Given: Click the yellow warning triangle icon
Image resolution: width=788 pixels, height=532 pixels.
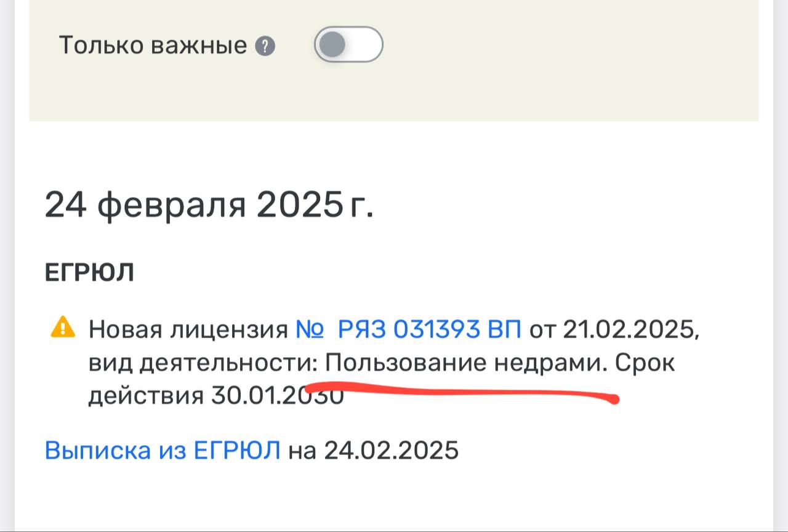Looking at the screenshot, I should point(63,328).
